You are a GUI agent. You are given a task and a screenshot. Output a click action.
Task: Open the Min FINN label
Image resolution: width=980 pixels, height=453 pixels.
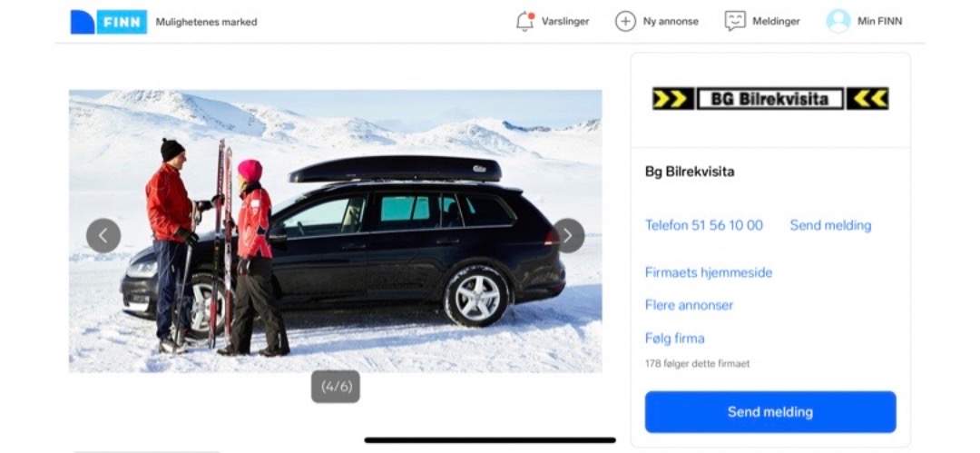[x=879, y=21]
